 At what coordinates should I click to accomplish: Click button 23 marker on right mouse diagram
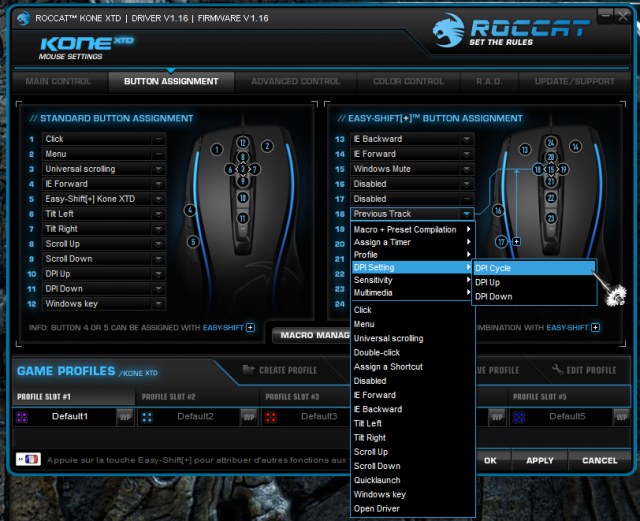551,218
